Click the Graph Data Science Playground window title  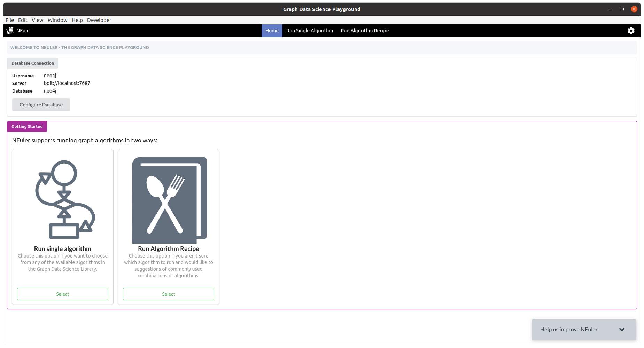(322, 9)
